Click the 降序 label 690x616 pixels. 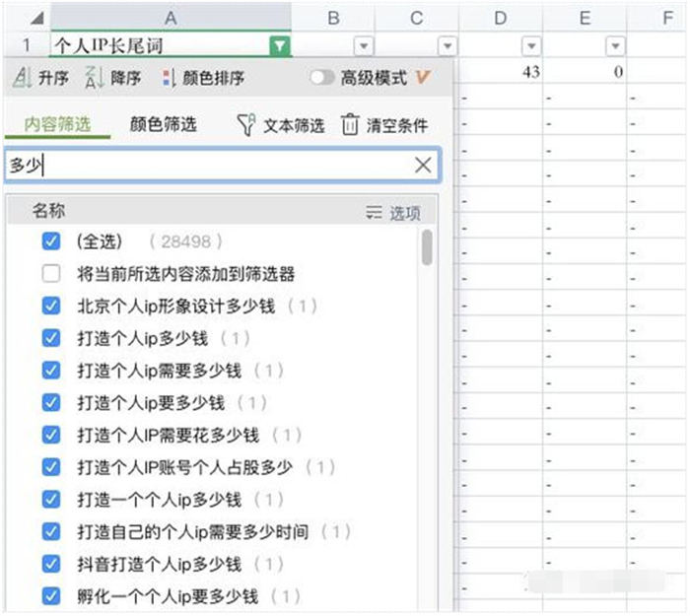(126, 78)
